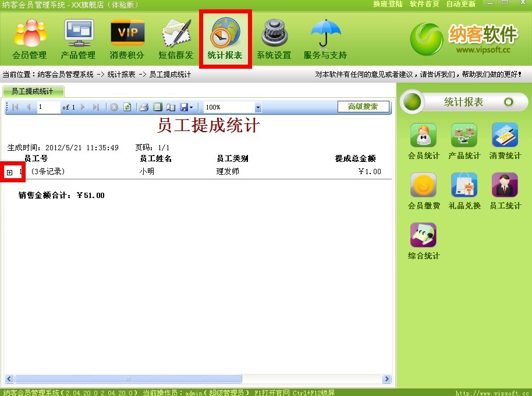This screenshot has width=532, height=396.
Task: Click 换班登陆 in top menu
Action: pyautogui.click(x=388, y=4)
